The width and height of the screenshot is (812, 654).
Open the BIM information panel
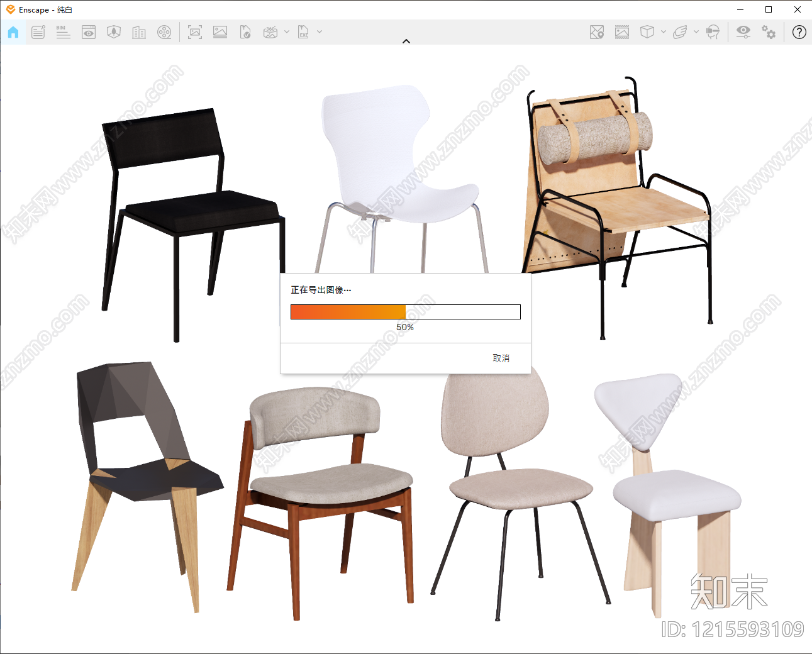[x=63, y=32]
